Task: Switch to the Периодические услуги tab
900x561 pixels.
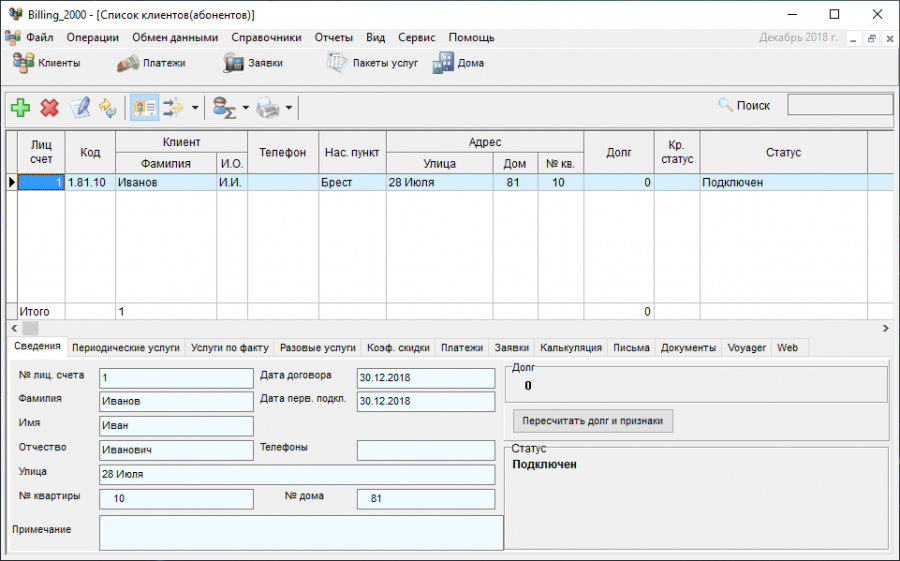Action: click(126, 348)
